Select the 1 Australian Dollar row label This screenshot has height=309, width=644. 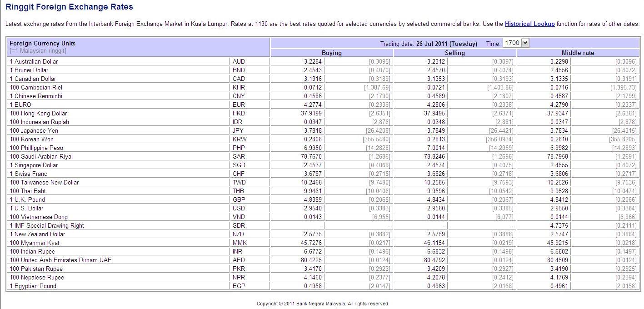click(34, 61)
